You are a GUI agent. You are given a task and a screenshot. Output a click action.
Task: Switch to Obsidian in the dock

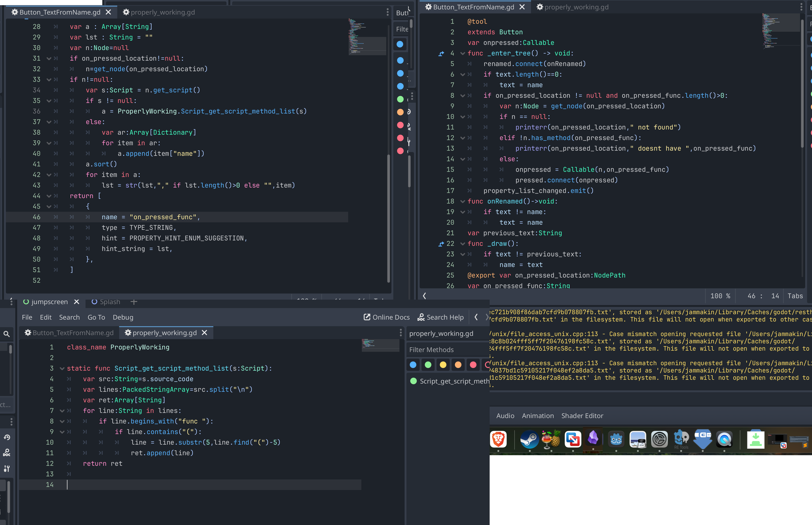tap(593, 438)
